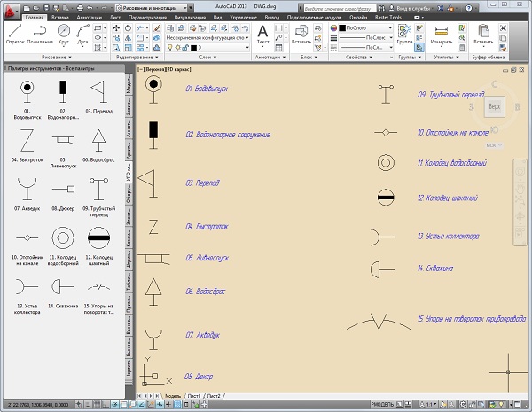Open the Лист1 layout tab
532x412 pixels.
(x=193, y=396)
